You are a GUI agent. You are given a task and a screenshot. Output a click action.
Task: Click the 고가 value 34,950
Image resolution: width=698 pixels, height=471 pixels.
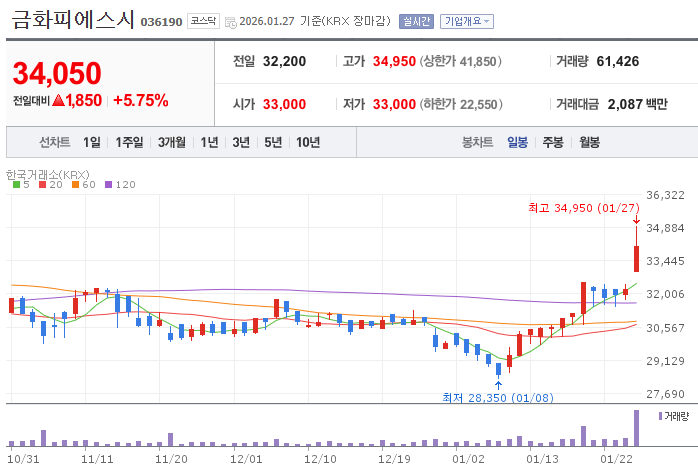(x=394, y=61)
